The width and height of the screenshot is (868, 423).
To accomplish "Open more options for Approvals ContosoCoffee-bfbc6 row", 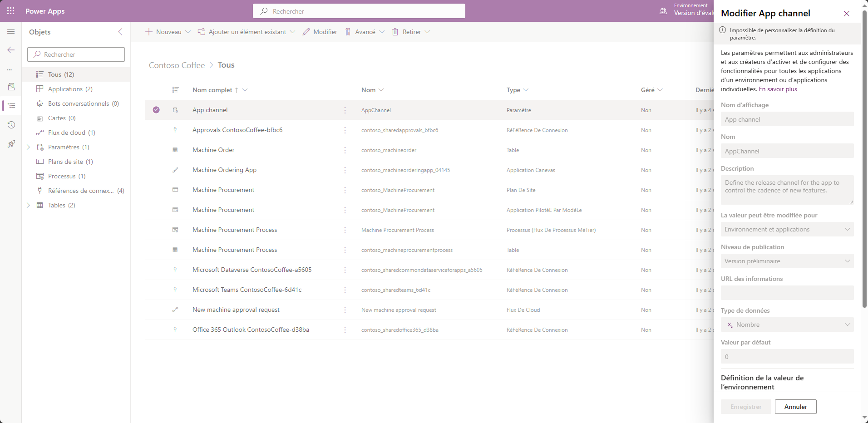I will point(345,130).
